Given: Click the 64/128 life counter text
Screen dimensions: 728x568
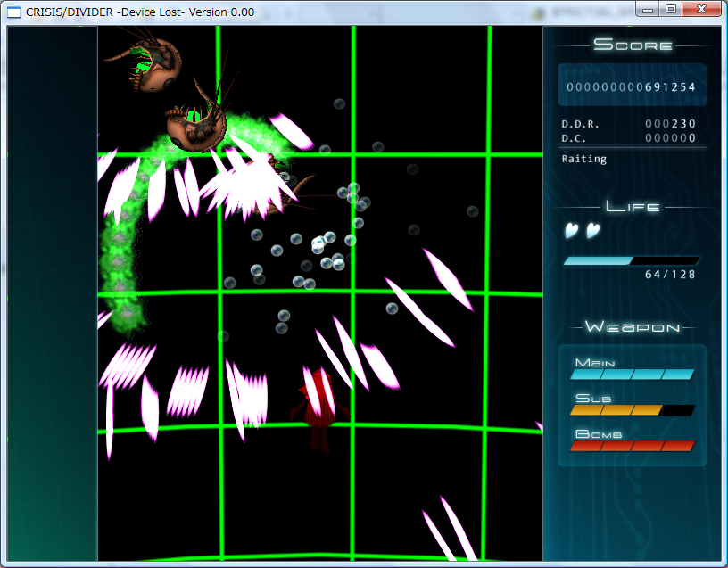Looking at the screenshot, I should (670, 275).
